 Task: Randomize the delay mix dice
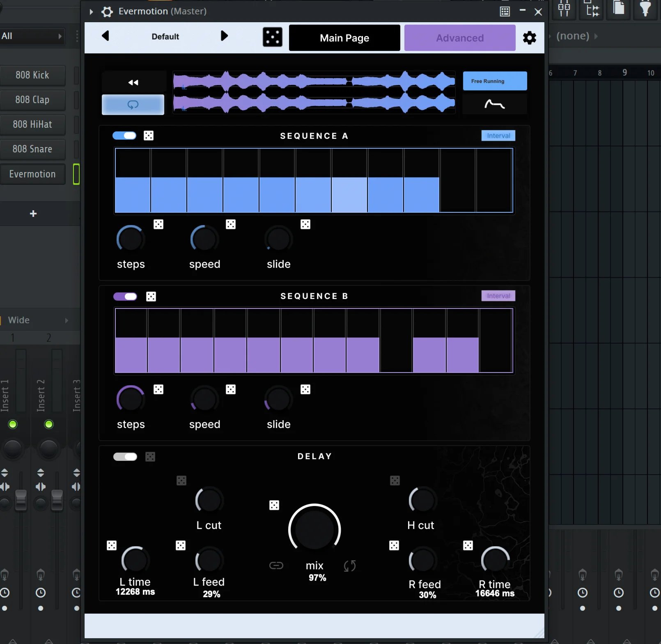pyautogui.click(x=274, y=505)
